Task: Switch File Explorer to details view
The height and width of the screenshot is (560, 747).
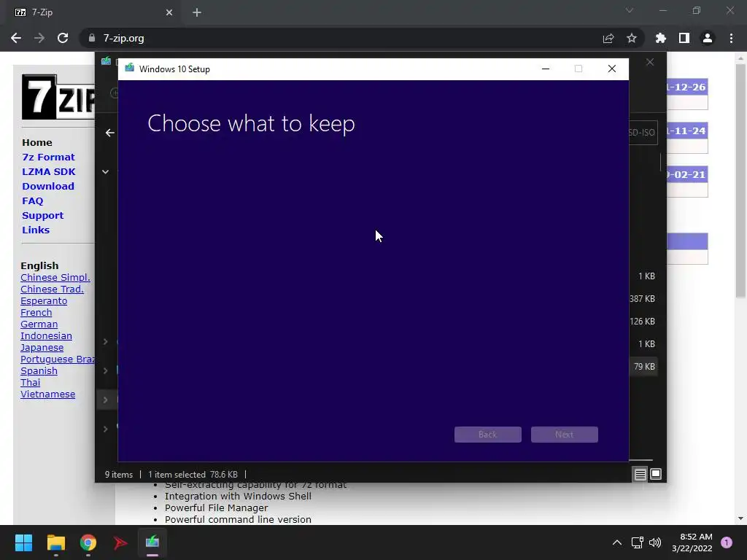Action: click(640, 474)
